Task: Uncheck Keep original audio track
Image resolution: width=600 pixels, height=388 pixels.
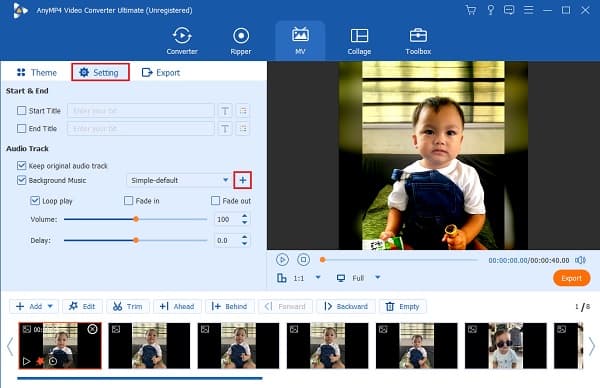Action: click(21, 165)
